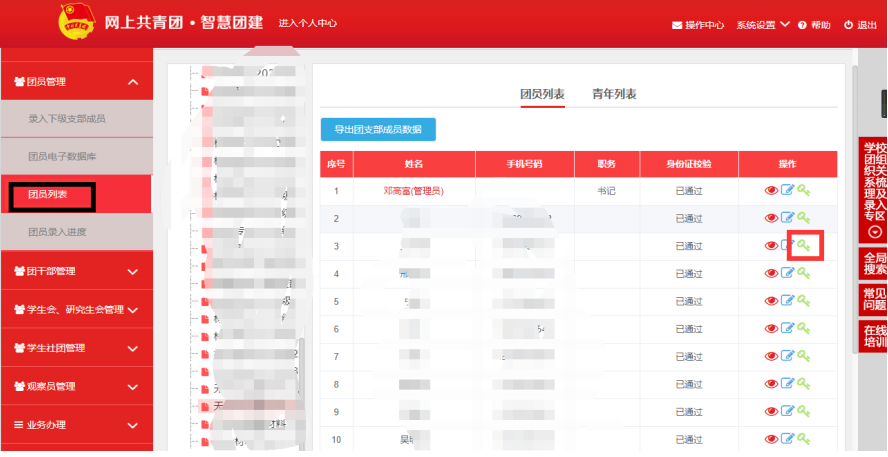View member details via eye icon in row 4
Image resolution: width=888 pixels, height=457 pixels.
click(771, 273)
